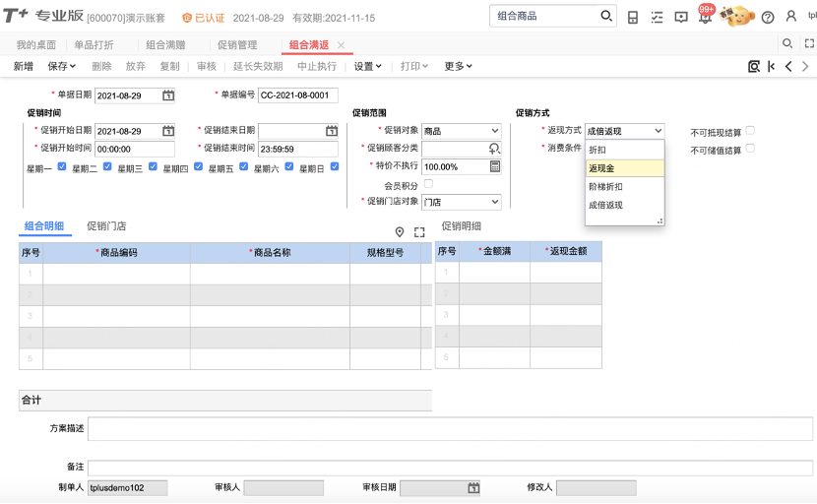Jump to first record icon
817x504 pixels.
tap(771, 66)
